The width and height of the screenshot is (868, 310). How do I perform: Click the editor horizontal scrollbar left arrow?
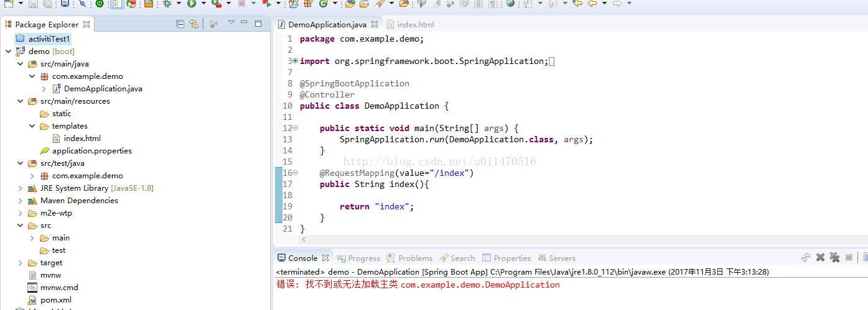coord(303,239)
